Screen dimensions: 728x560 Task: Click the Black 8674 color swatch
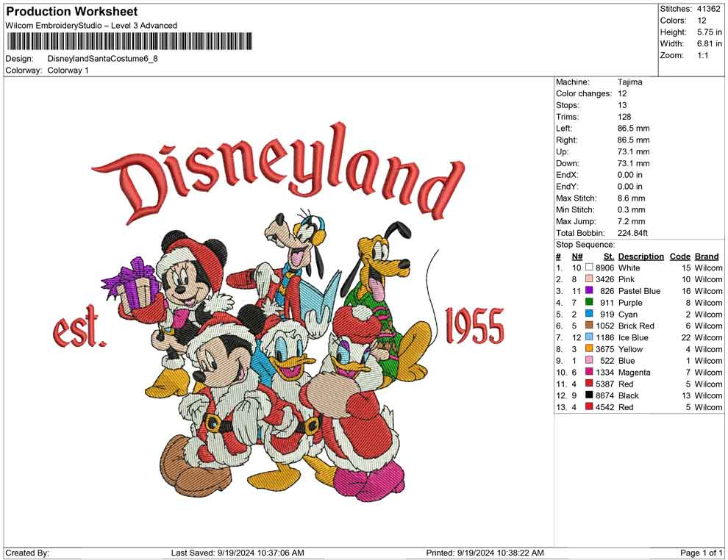coord(589,395)
